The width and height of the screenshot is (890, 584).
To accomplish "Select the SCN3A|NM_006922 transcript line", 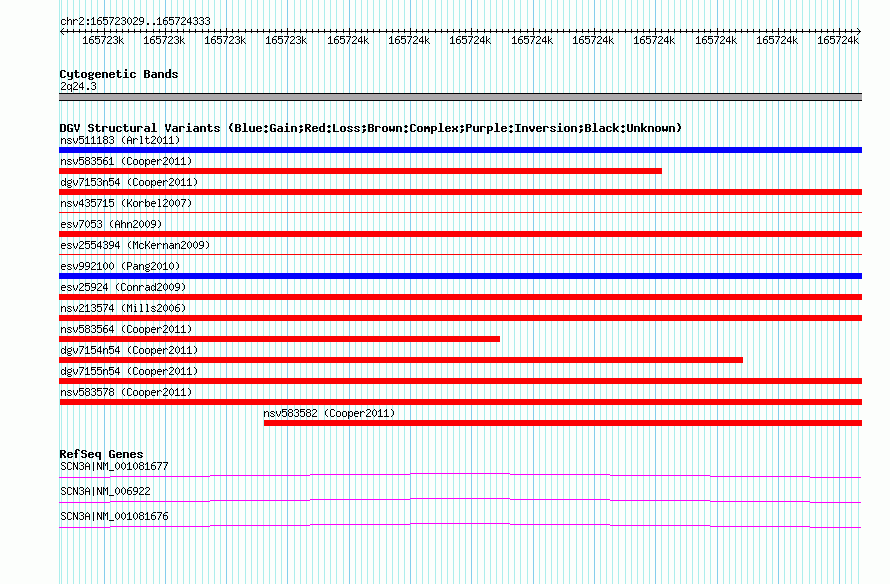I will coord(460,500).
